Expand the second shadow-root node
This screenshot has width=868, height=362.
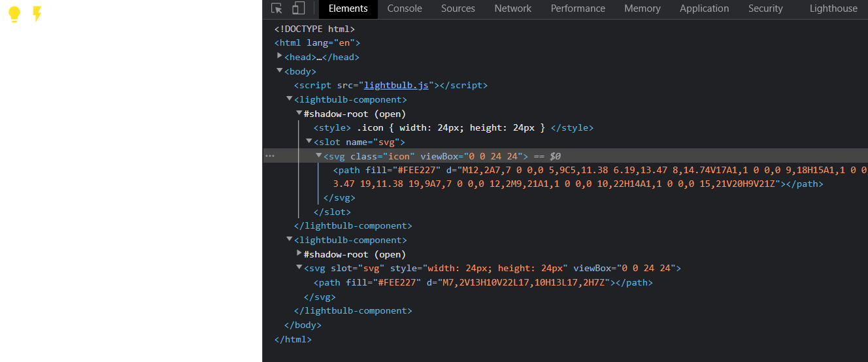click(x=299, y=254)
